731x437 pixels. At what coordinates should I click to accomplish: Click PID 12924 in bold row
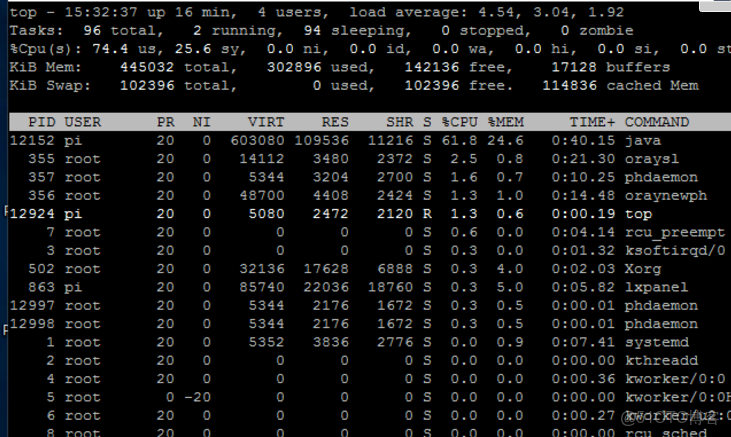(32, 214)
